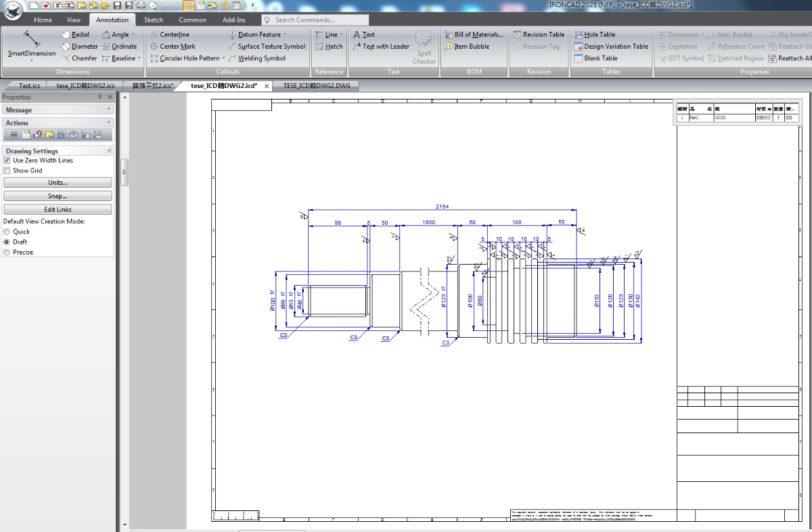Add a Centerline annotation
Viewport: 812px width, 532px height.
169,35
